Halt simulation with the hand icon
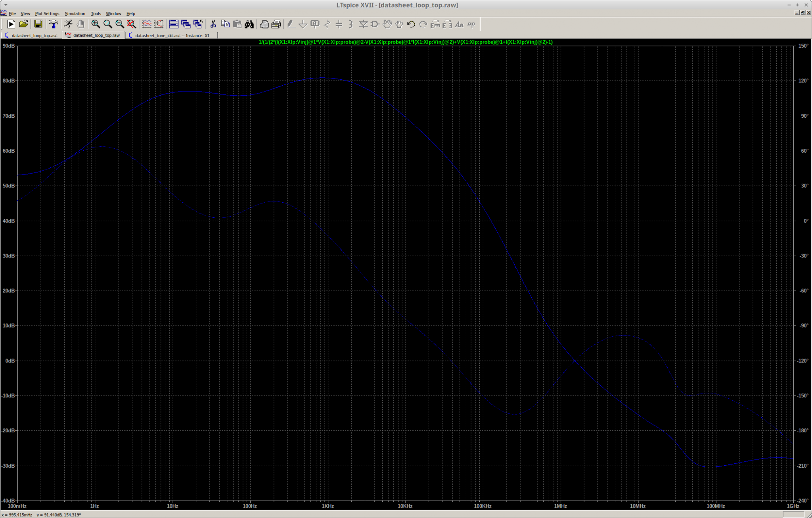The height and width of the screenshot is (518, 812). [x=80, y=24]
